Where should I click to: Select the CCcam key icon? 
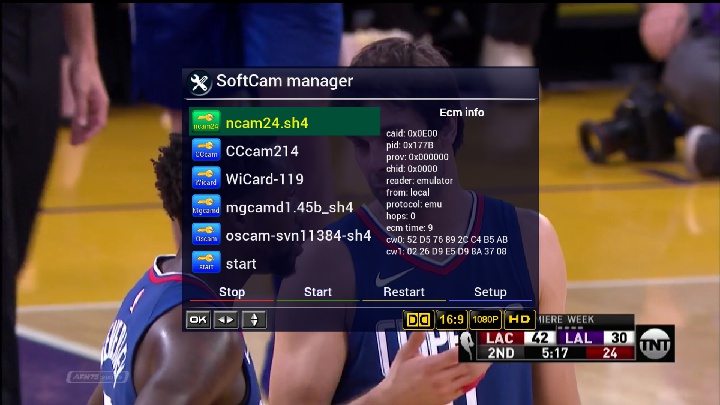point(206,150)
